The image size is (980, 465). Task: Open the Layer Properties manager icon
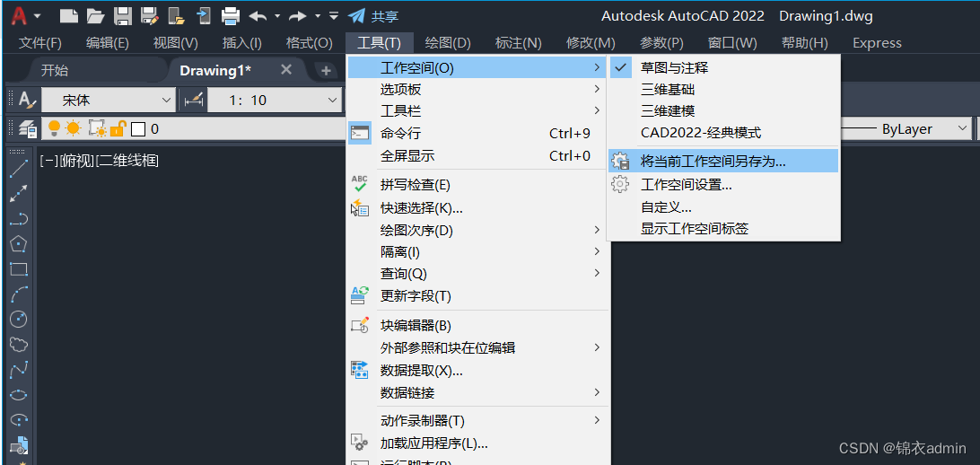28,128
